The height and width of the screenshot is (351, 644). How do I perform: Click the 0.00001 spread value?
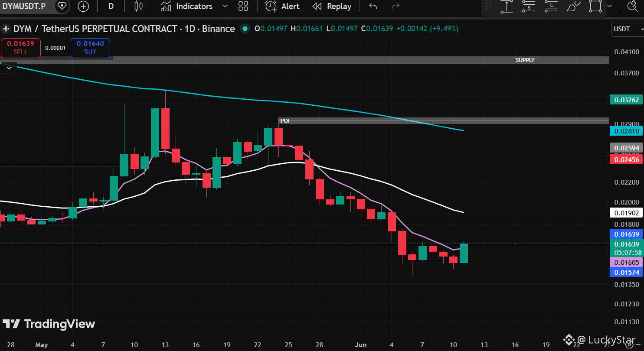click(x=55, y=48)
